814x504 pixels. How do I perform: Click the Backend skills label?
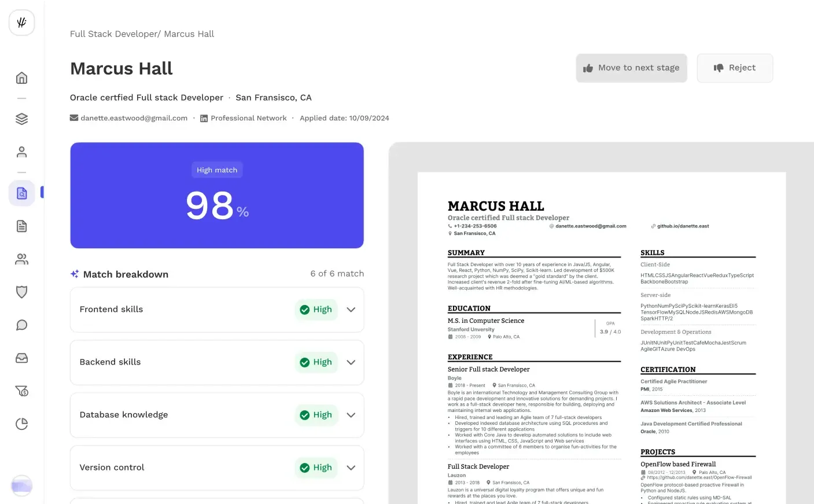click(x=110, y=362)
